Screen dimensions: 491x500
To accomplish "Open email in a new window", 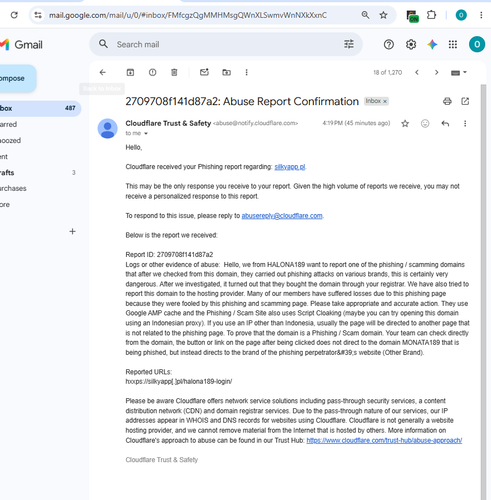I will click(465, 101).
